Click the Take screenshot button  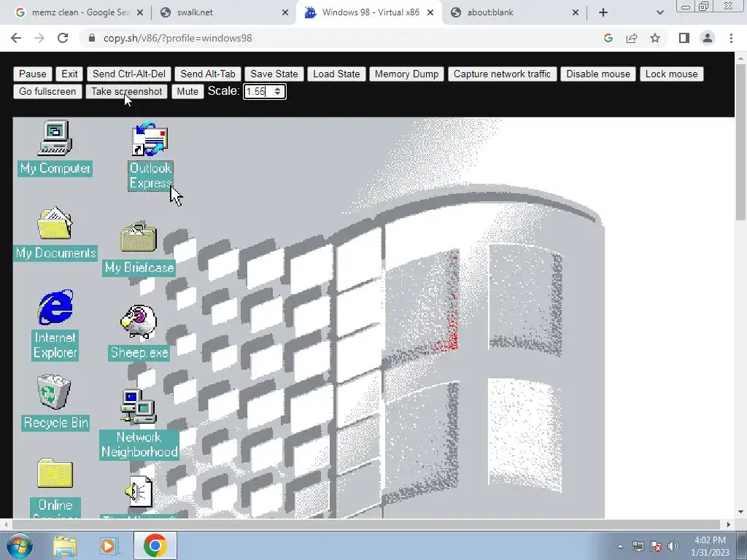127,91
